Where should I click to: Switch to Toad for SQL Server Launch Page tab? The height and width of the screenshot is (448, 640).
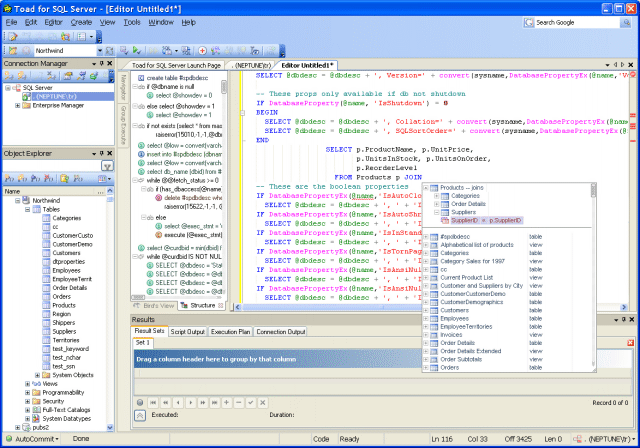176,65
